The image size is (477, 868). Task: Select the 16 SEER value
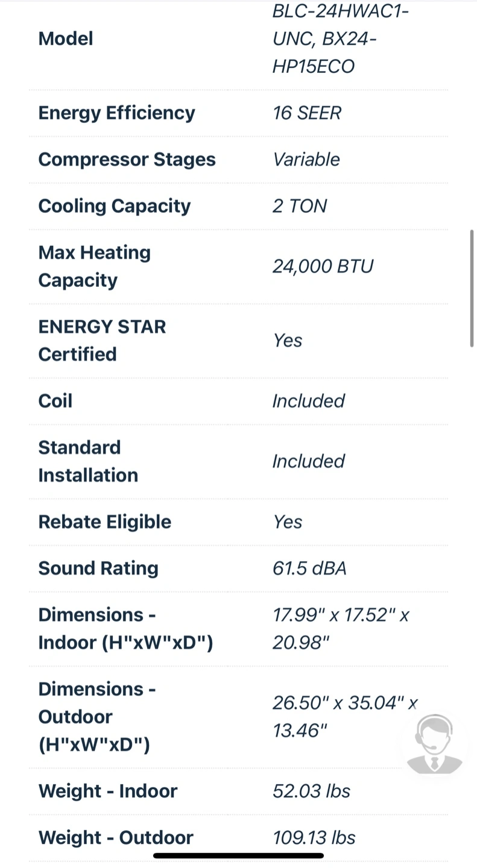tap(307, 113)
